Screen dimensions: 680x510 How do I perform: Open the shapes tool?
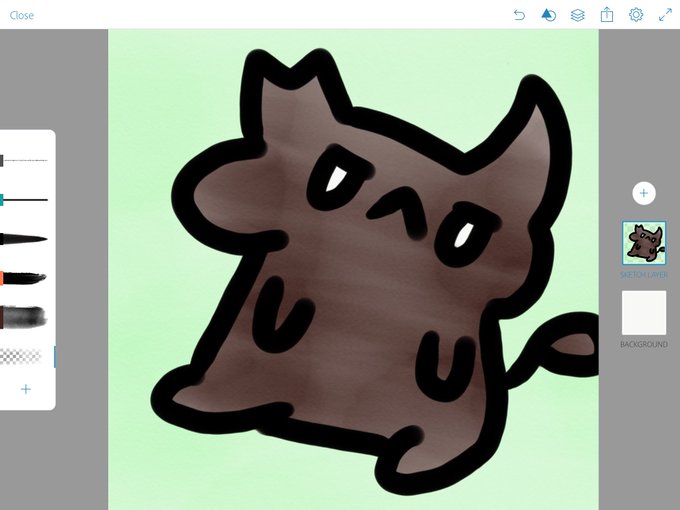pos(549,15)
